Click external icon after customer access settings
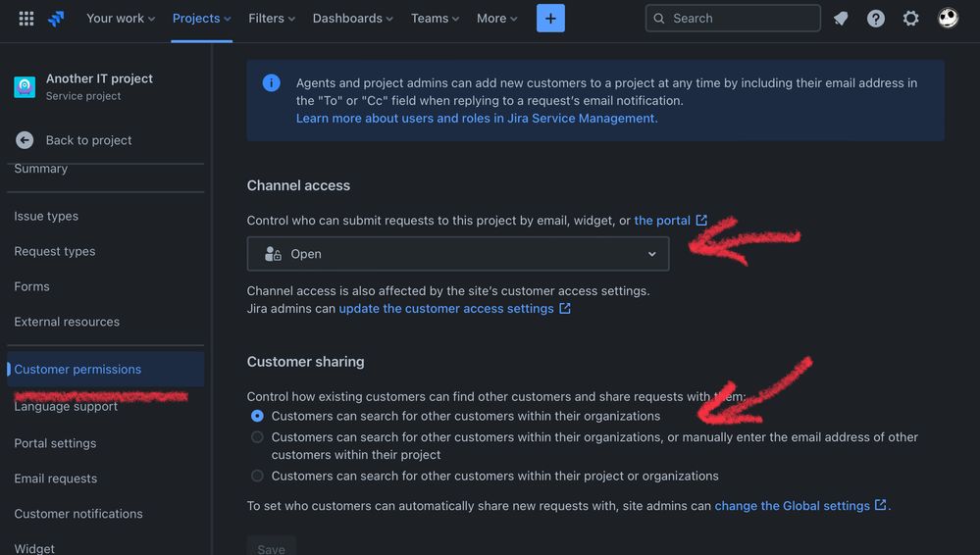The width and height of the screenshot is (980, 555). point(565,308)
